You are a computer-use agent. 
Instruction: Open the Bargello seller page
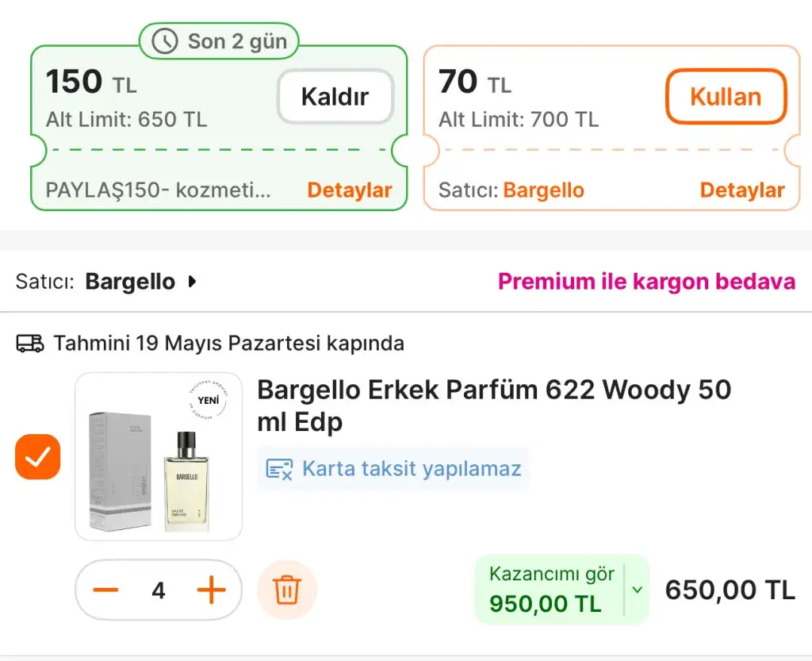pos(130,282)
